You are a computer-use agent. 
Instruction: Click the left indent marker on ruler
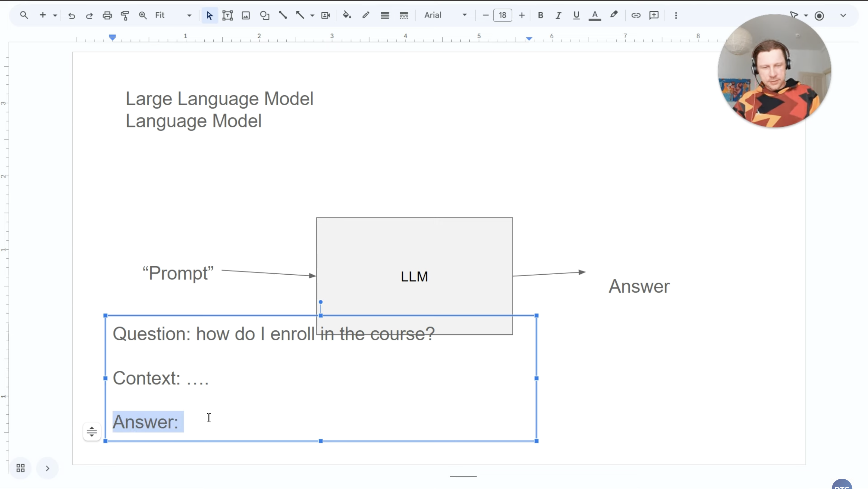point(112,37)
